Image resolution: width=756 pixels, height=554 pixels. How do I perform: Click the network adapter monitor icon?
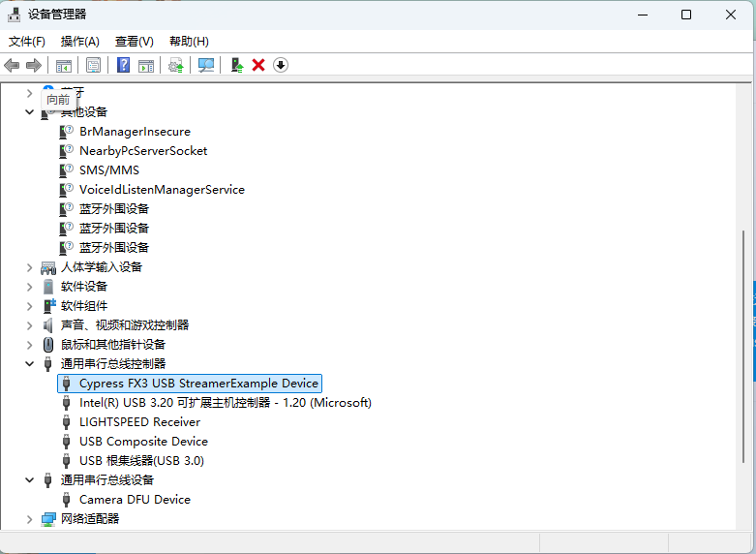tap(48, 519)
